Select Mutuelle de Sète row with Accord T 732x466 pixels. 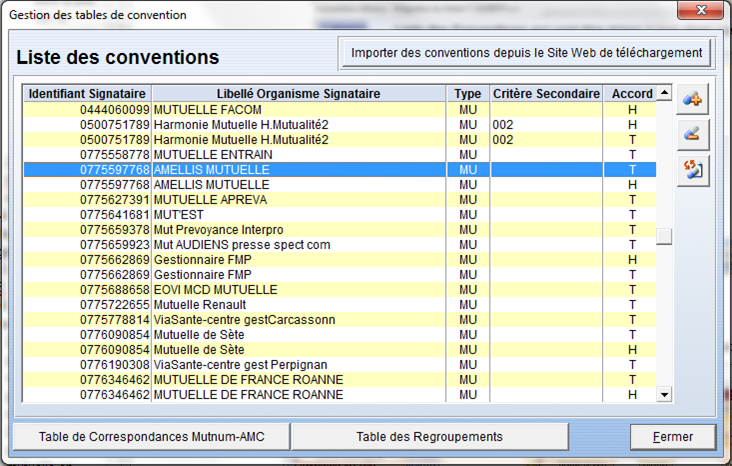coord(340,335)
